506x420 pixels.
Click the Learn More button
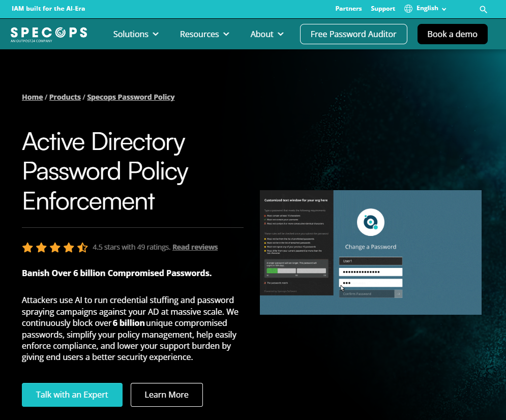click(166, 395)
